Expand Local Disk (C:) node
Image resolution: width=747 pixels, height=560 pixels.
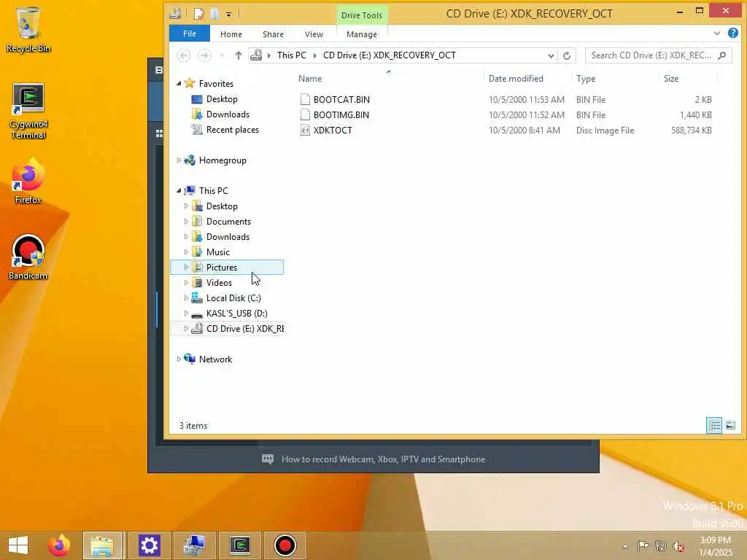(x=186, y=298)
